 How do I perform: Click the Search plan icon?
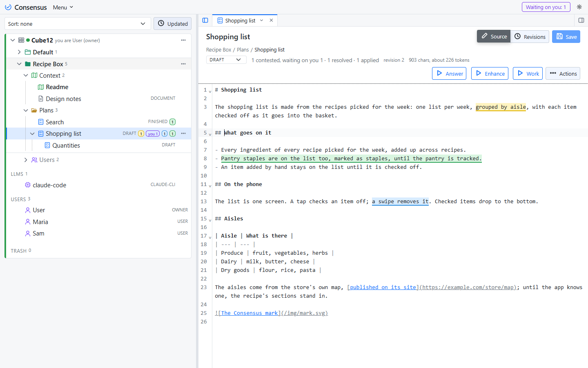pyautogui.click(x=41, y=122)
